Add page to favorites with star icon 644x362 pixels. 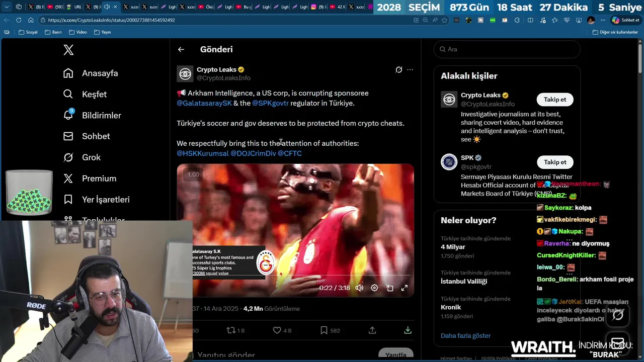pyautogui.click(x=444, y=20)
